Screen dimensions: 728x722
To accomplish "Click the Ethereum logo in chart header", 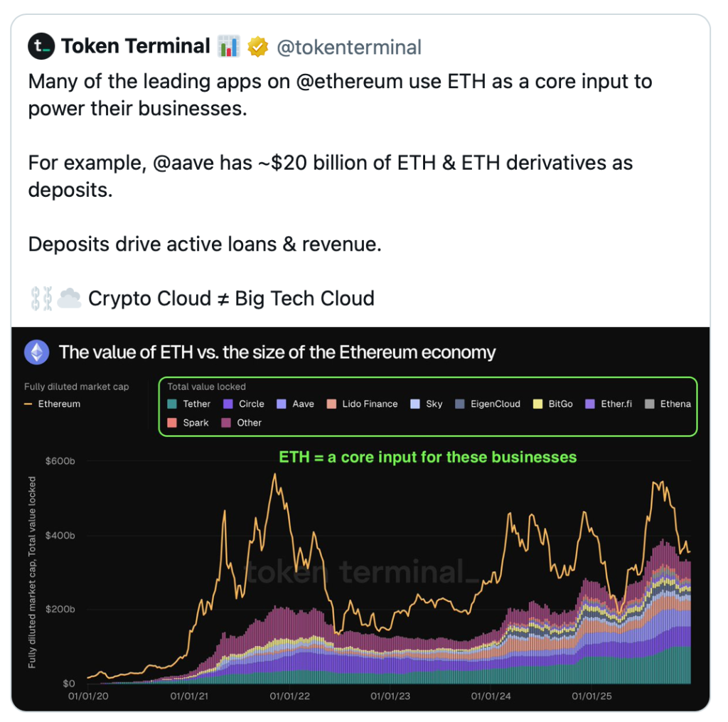I will coord(37,352).
